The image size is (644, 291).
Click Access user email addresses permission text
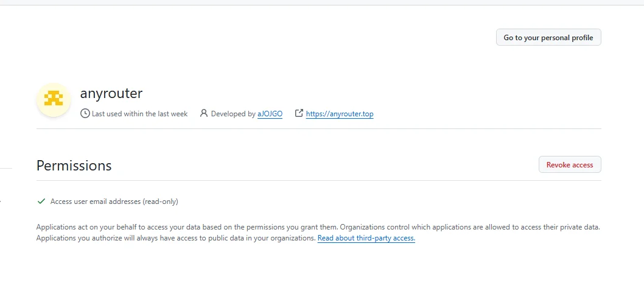114,202
